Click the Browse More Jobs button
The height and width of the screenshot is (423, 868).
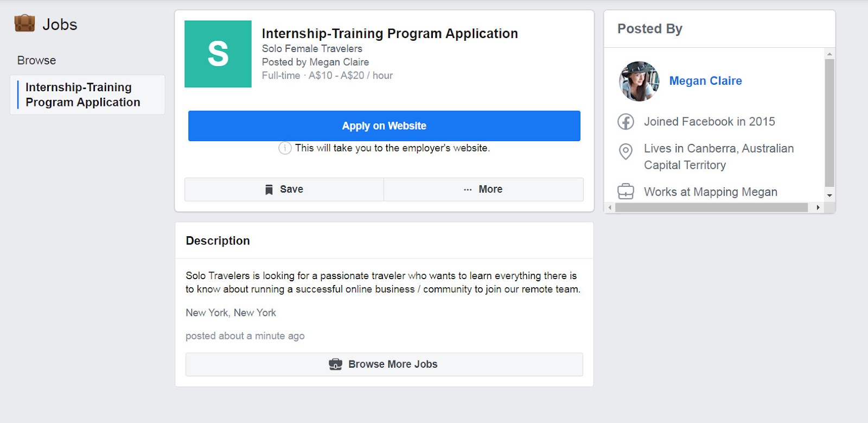[384, 364]
